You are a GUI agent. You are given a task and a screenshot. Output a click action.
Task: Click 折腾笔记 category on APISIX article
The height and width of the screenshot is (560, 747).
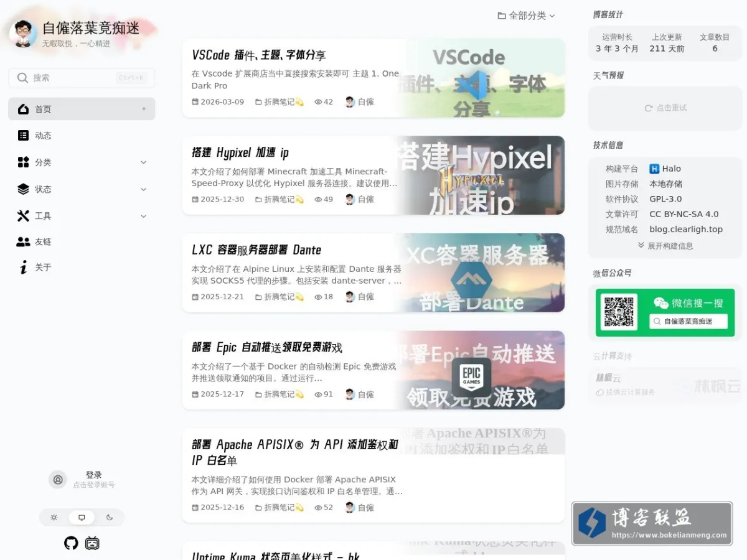tap(280, 508)
